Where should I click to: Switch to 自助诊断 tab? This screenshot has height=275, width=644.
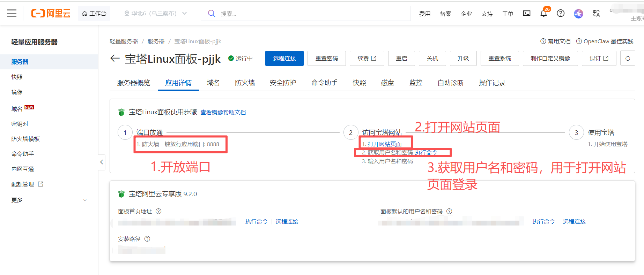click(451, 83)
